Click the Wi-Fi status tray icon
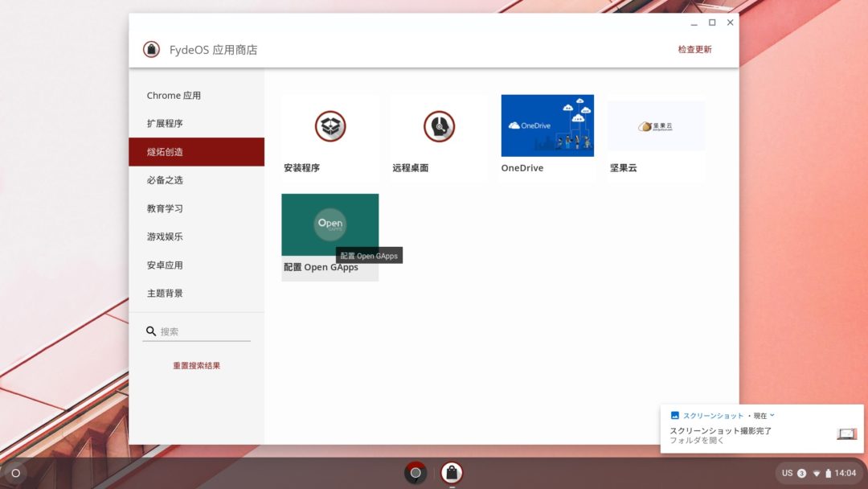The width and height of the screenshot is (868, 489). [x=817, y=473]
